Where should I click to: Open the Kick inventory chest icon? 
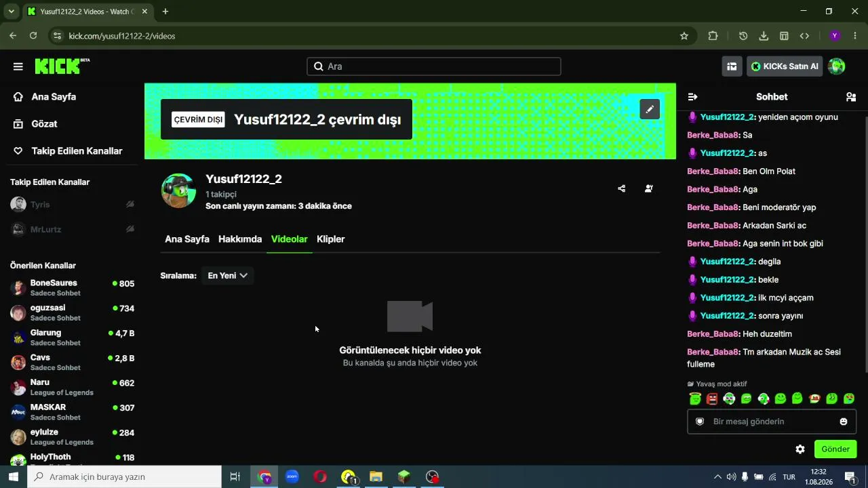[732, 66]
